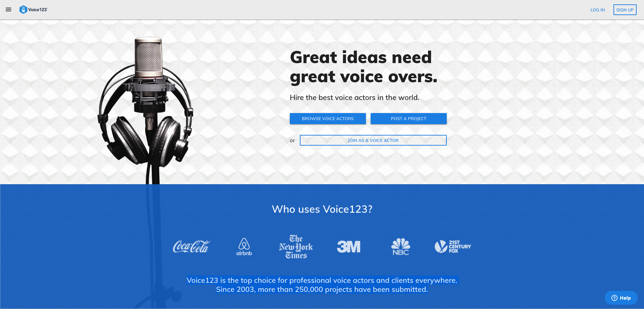Click BROWSE VOICE ACTORS button
Screen dimensions: 644x309
tap(328, 119)
